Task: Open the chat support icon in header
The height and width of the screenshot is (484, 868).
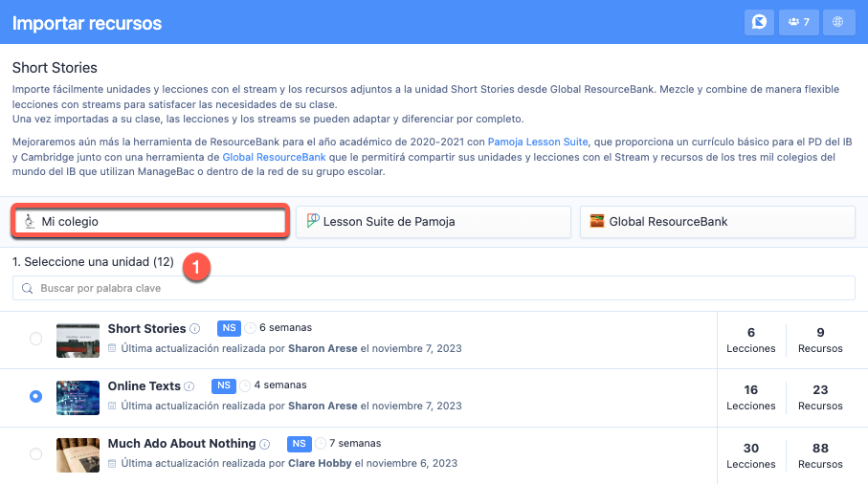Action: coord(760,22)
